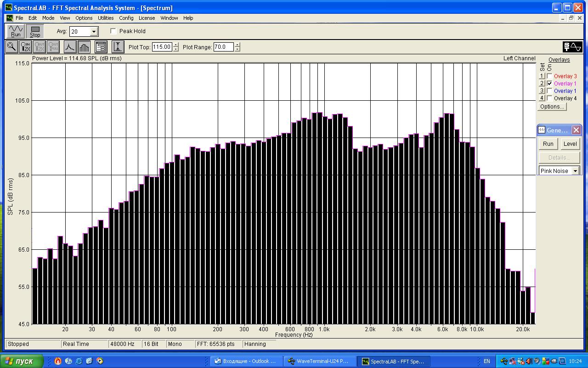Switch to line plot display icon
The image size is (588, 368).
tap(70, 46)
